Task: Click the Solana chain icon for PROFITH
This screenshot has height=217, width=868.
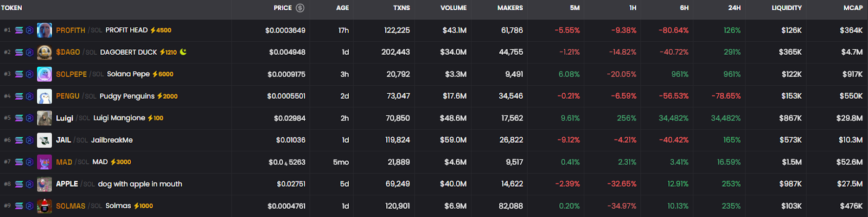Action: pos(19,30)
